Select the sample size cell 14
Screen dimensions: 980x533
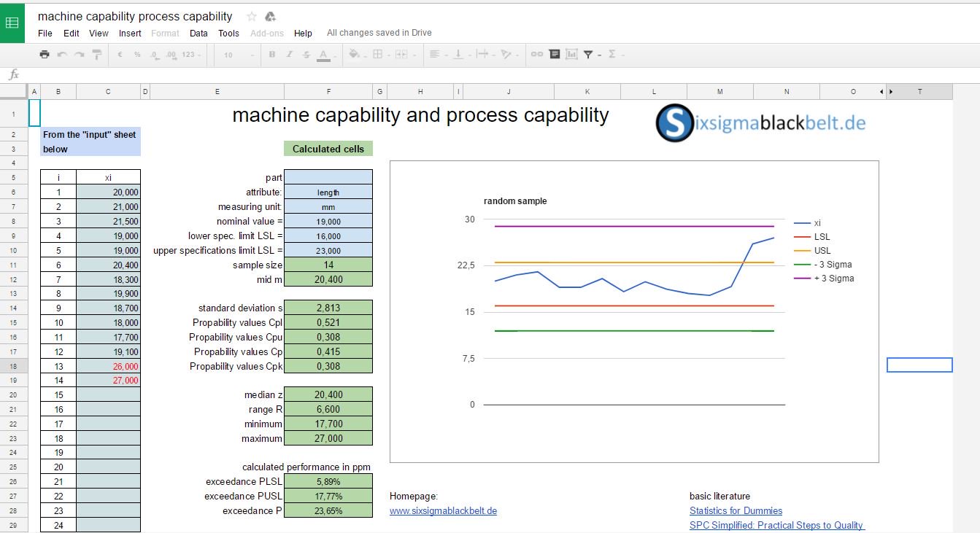(328, 265)
